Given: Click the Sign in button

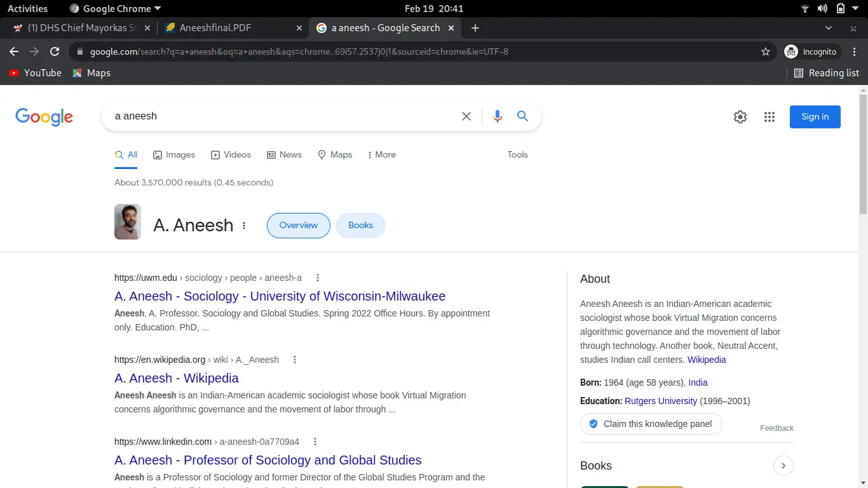Looking at the screenshot, I should 815,117.
